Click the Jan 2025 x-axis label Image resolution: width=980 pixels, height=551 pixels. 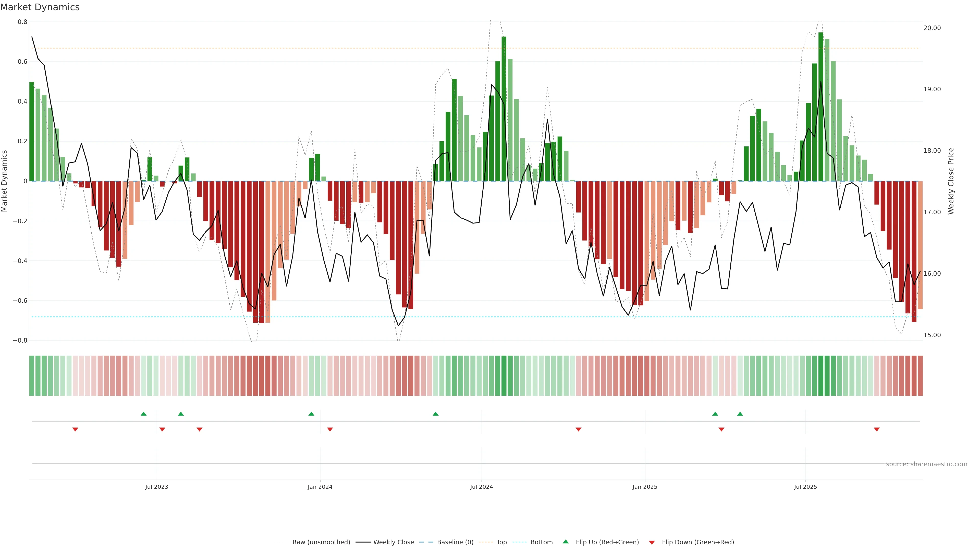tap(644, 487)
